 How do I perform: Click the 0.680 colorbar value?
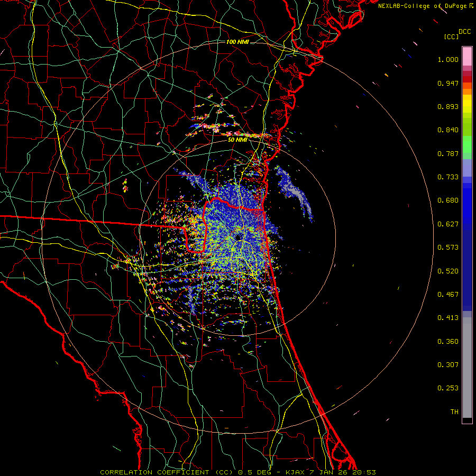(x=448, y=200)
